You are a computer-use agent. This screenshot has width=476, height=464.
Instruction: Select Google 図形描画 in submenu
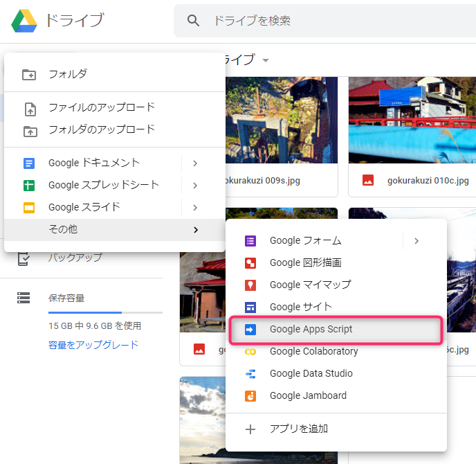336,263
